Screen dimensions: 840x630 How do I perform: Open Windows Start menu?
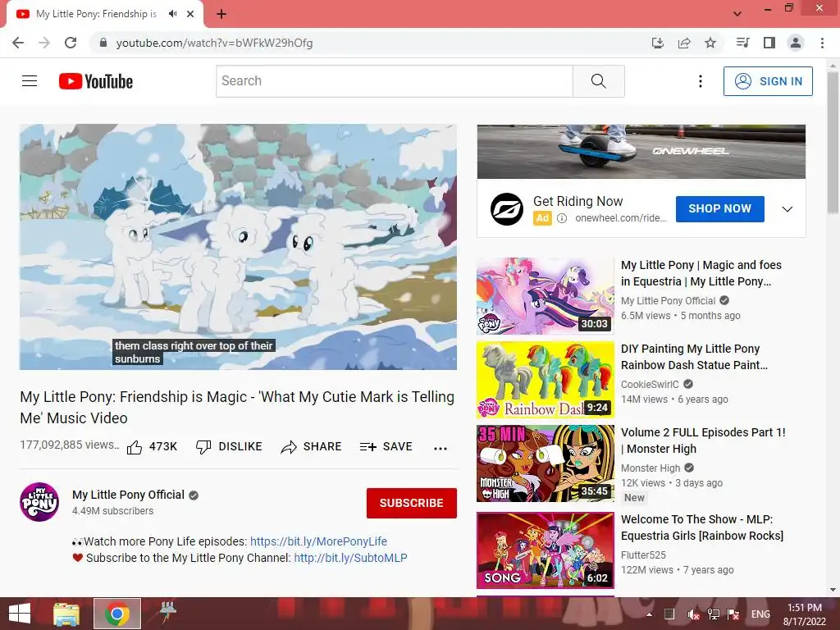click(20, 614)
